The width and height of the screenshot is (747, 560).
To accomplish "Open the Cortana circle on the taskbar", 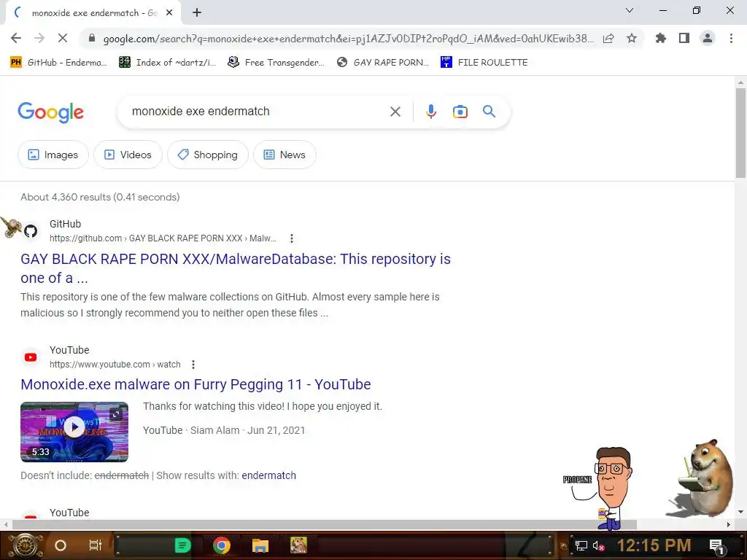I will tap(61, 545).
